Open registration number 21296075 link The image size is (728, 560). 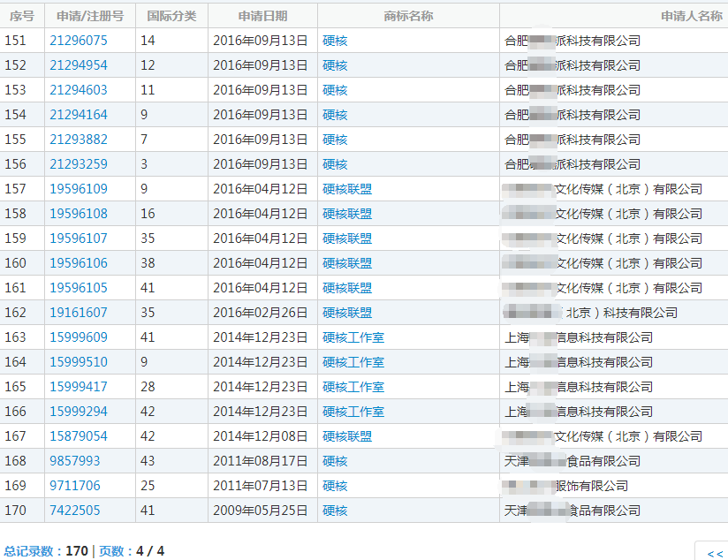click(79, 41)
